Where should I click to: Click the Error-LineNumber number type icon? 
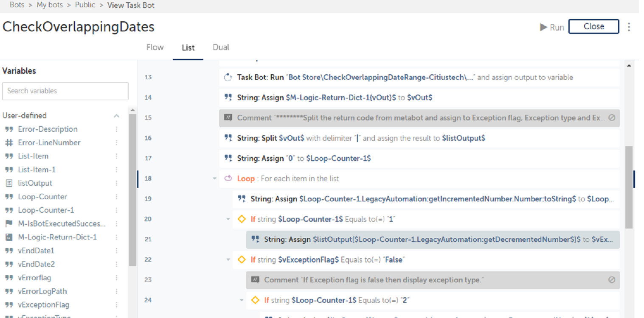(9, 142)
